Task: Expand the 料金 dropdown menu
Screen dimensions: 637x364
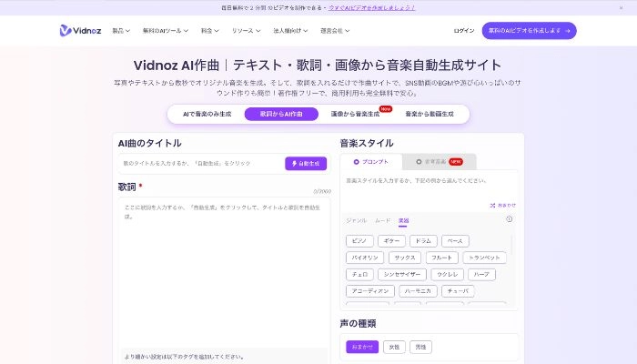Action: coord(210,30)
